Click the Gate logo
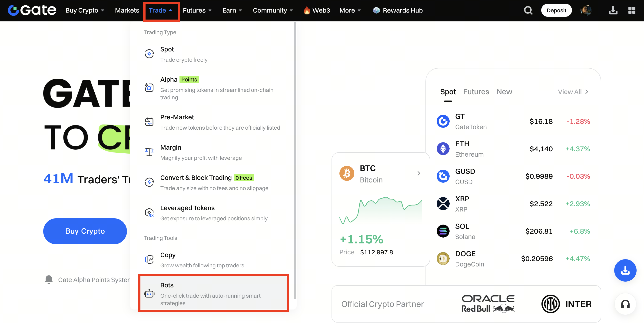 click(32, 10)
